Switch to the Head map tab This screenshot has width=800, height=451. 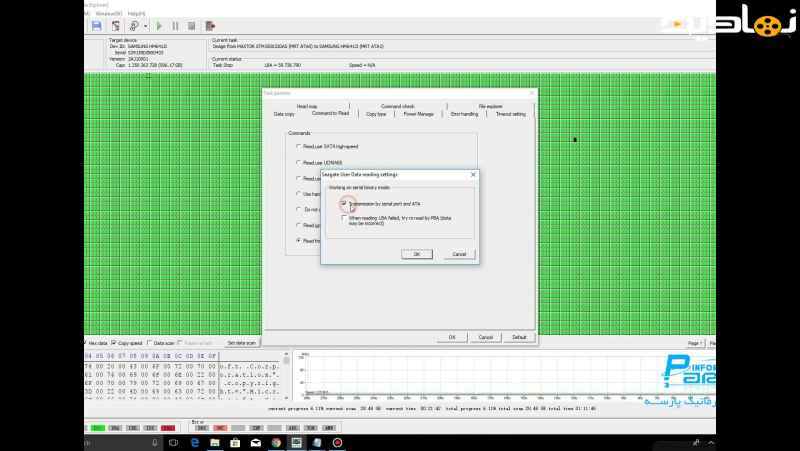[x=307, y=106]
